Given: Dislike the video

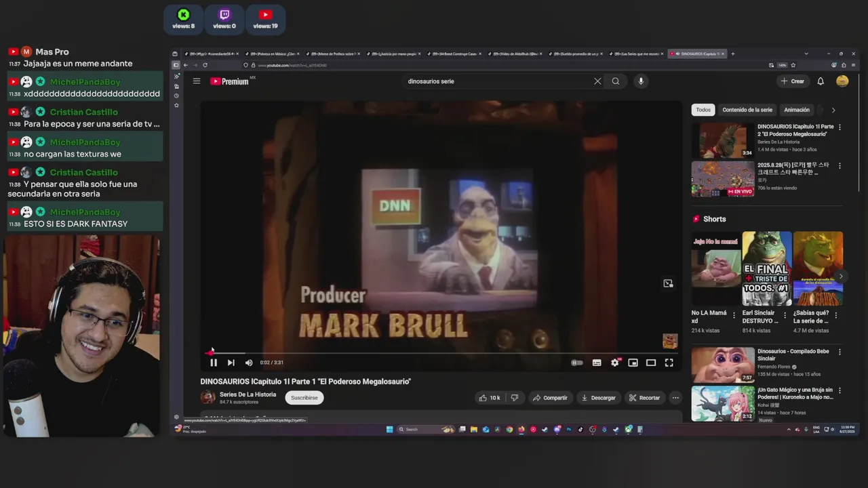Looking at the screenshot, I should (x=515, y=398).
